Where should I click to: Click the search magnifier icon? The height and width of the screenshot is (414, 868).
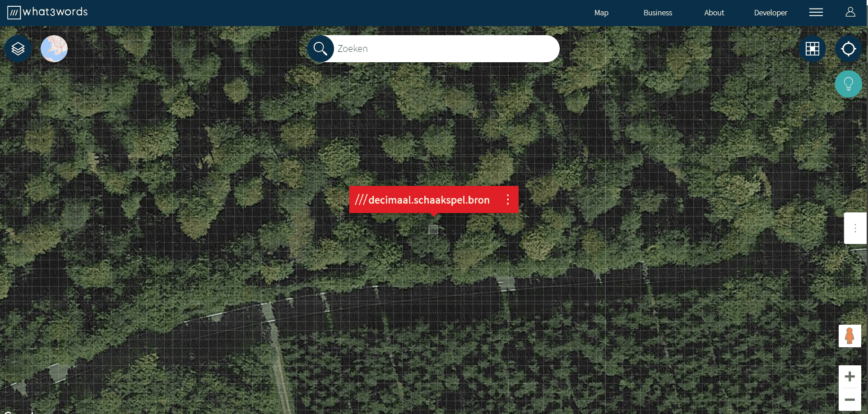pyautogui.click(x=320, y=49)
